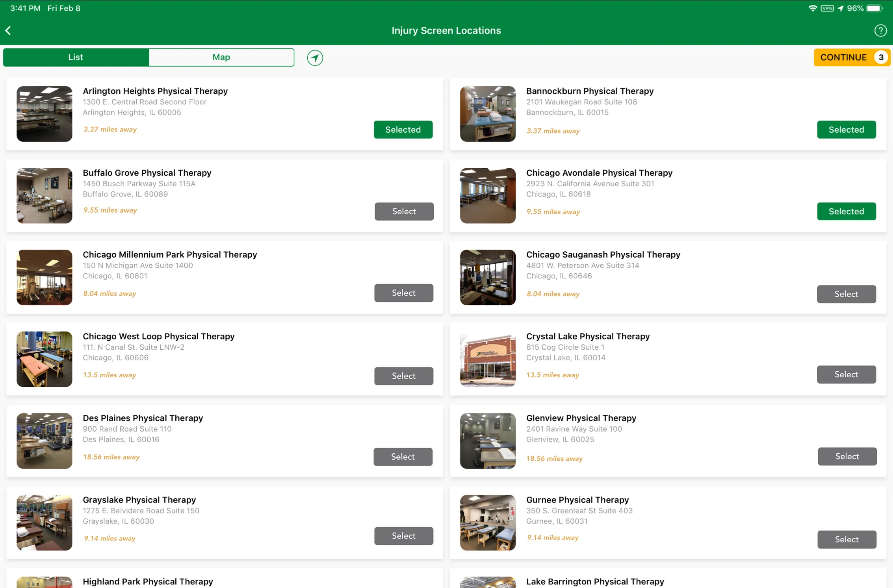The image size is (893, 588).
Task: Select Arlington Heights Physical Therapy image thumbnail
Action: point(45,113)
